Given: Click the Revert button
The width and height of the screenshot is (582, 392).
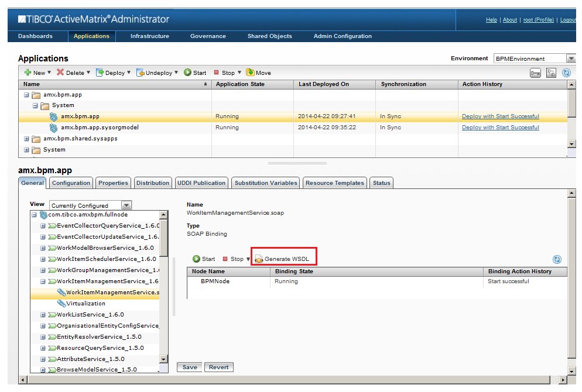Looking at the screenshot, I should click(x=218, y=367).
